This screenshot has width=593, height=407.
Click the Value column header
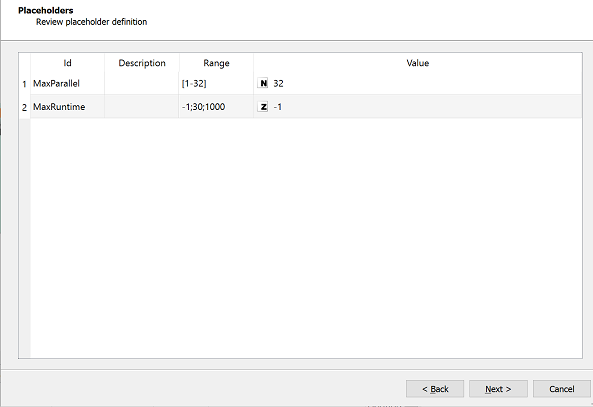pyautogui.click(x=418, y=63)
